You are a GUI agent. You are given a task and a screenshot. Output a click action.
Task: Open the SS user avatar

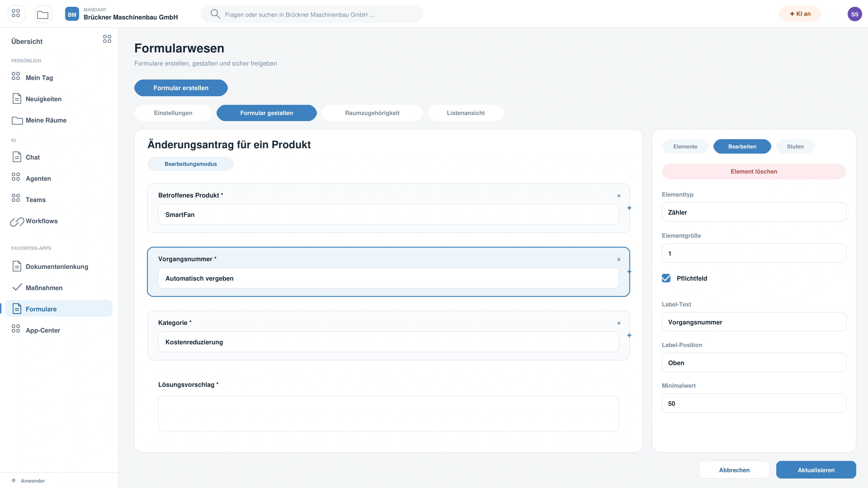tap(854, 14)
